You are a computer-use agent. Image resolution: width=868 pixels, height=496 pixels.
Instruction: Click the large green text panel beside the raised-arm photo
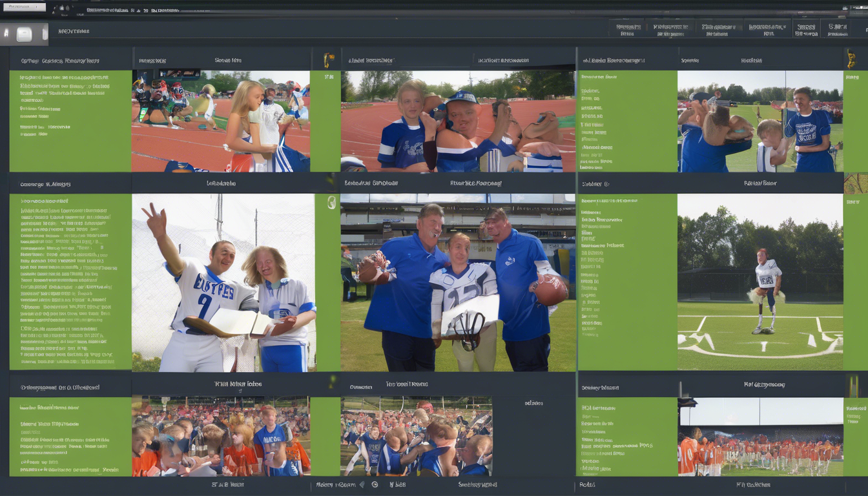pyautogui.click(x=70, y=282)
